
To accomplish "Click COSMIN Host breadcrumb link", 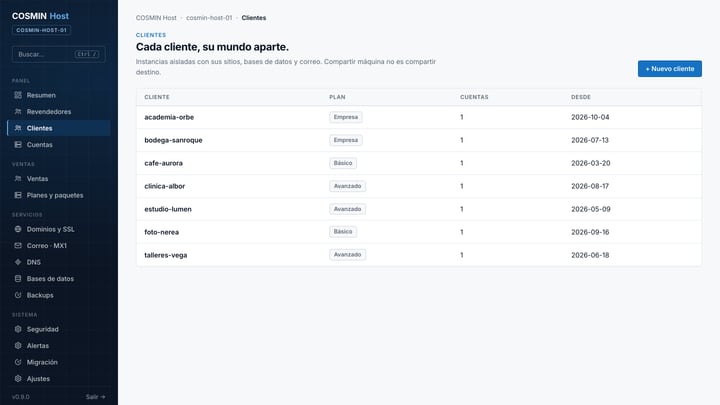I will [x=156, y=18].
